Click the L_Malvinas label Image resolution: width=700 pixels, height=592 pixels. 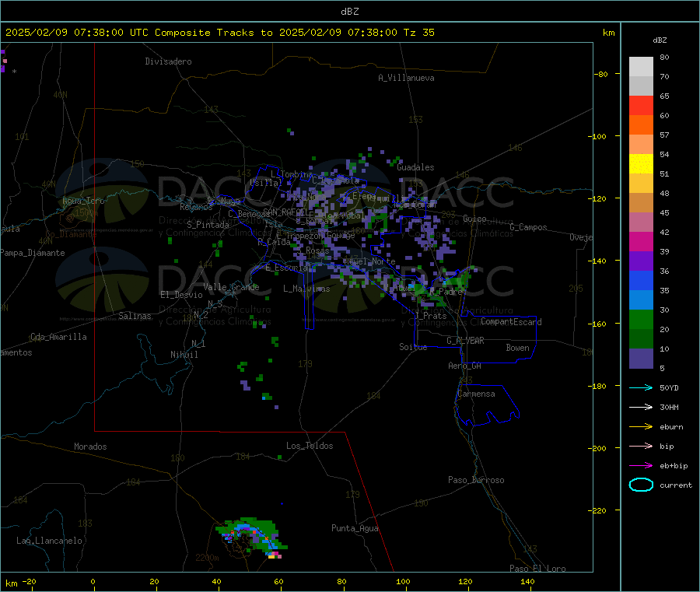coord(306,289)
